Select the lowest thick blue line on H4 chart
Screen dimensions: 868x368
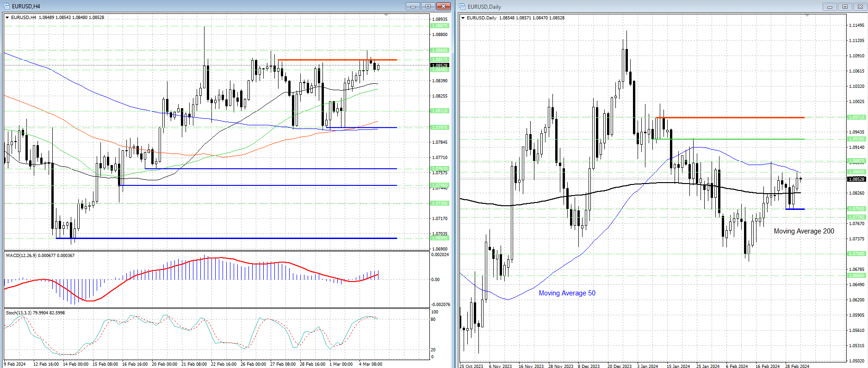(x=226, y=238)
